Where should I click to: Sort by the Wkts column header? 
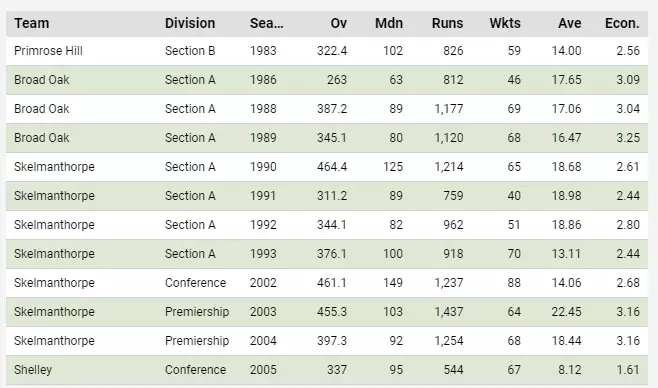tap(505, 23)
